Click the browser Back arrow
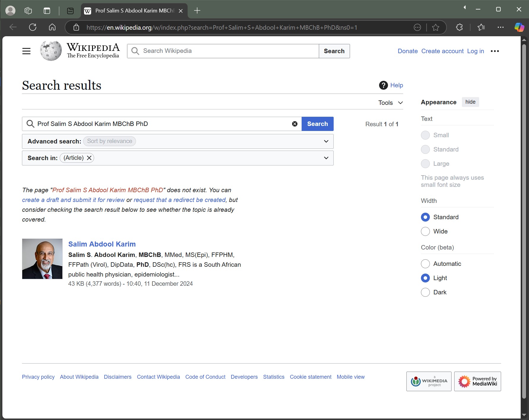529x420 pixels. (x=13, y=27)
